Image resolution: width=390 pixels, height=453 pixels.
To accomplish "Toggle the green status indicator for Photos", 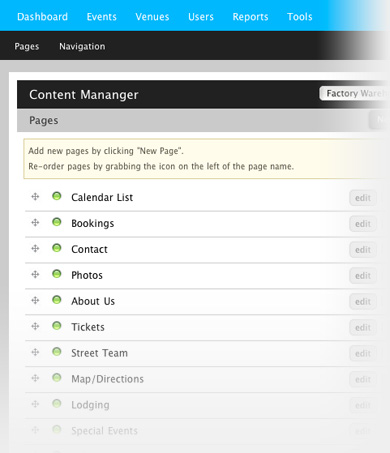I will 57,274.
